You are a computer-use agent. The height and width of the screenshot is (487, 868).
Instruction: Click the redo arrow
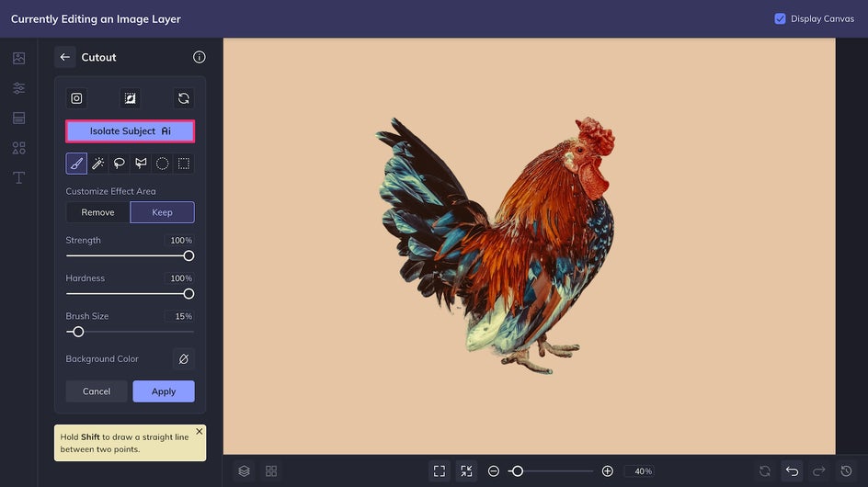[x=819, y=471]
